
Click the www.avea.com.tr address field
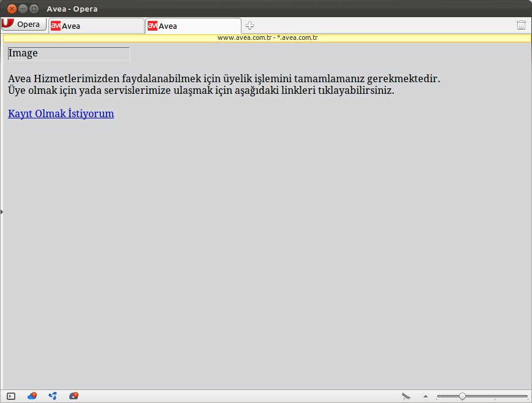pyautogui.click(x=267, y=38)
